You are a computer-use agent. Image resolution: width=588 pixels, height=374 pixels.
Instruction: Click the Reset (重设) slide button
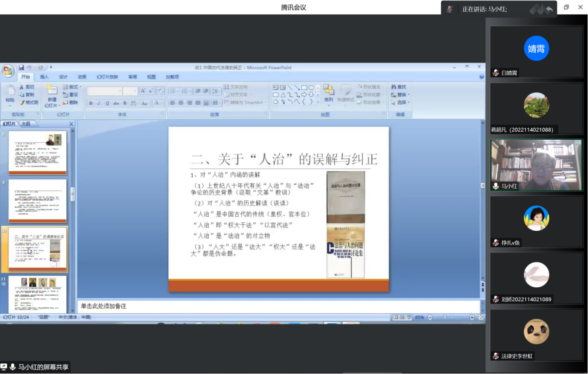click(71, 95)
